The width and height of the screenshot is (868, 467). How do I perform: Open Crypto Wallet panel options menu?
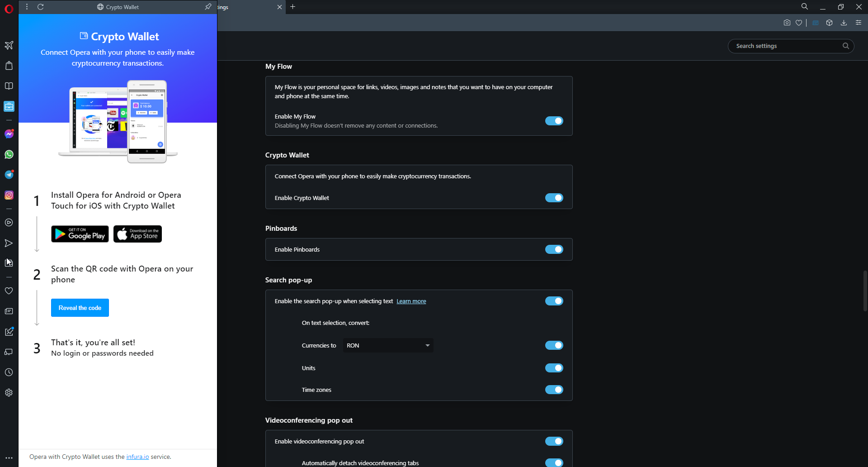coord(27,7)
